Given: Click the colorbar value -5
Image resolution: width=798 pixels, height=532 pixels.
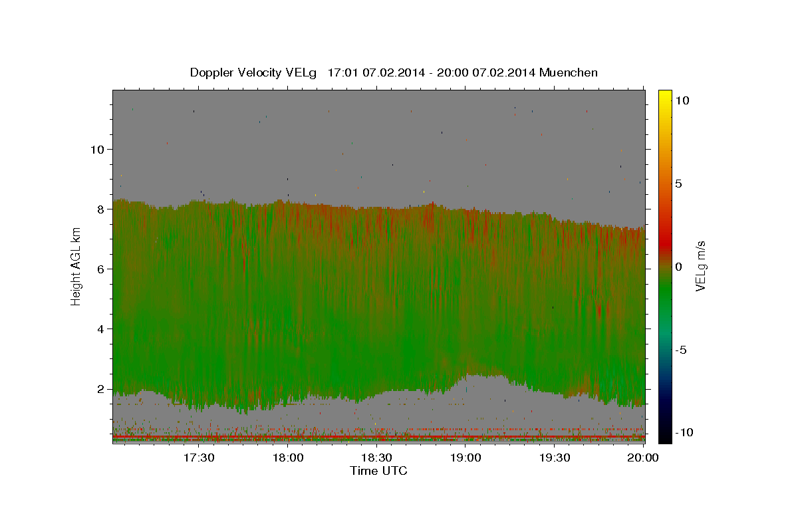Looking at the screenshot, I should pyautogui.click(x=681, y=350).
